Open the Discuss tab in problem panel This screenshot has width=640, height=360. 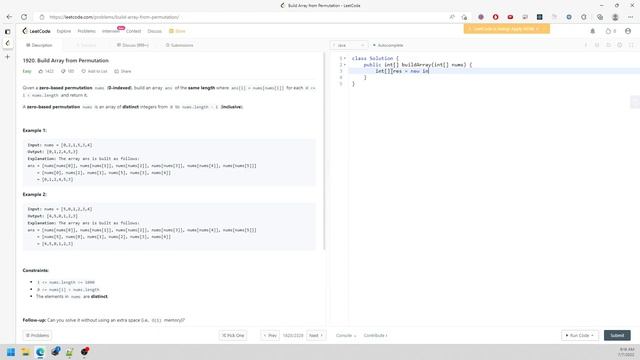[133, 45]
